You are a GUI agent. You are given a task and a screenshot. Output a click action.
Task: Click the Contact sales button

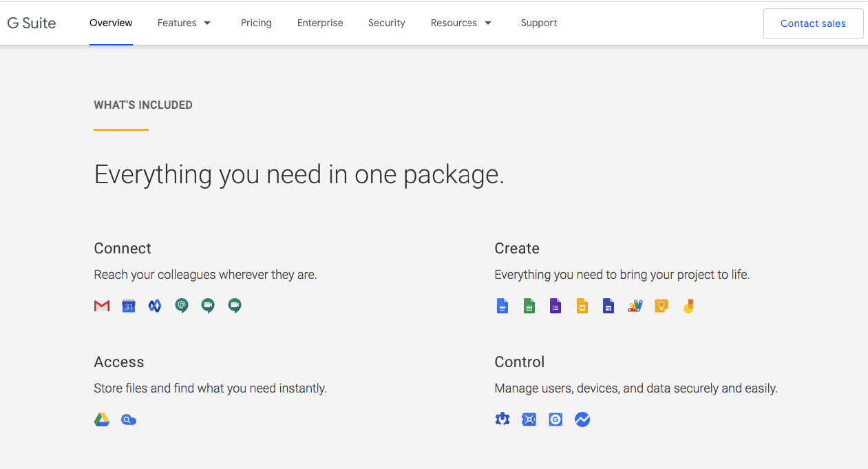(813, 23)
